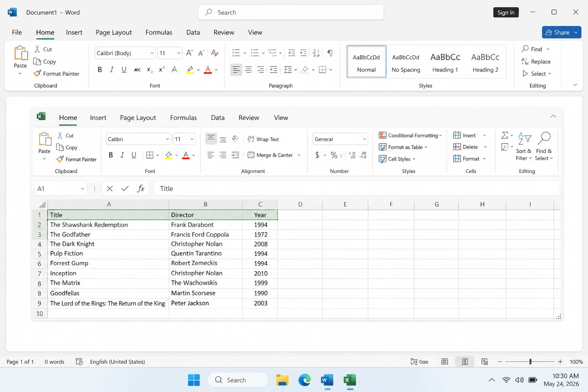Click Word's justify alignment icon
This screenshot has height=392, width=588.
pos(273,70)
